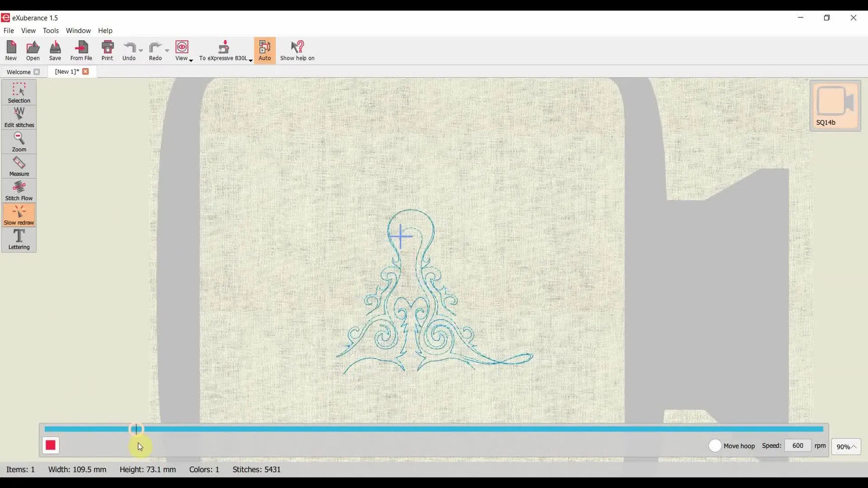Switch to the Welcome tab
868x488 pixels.
pos(18,72)
